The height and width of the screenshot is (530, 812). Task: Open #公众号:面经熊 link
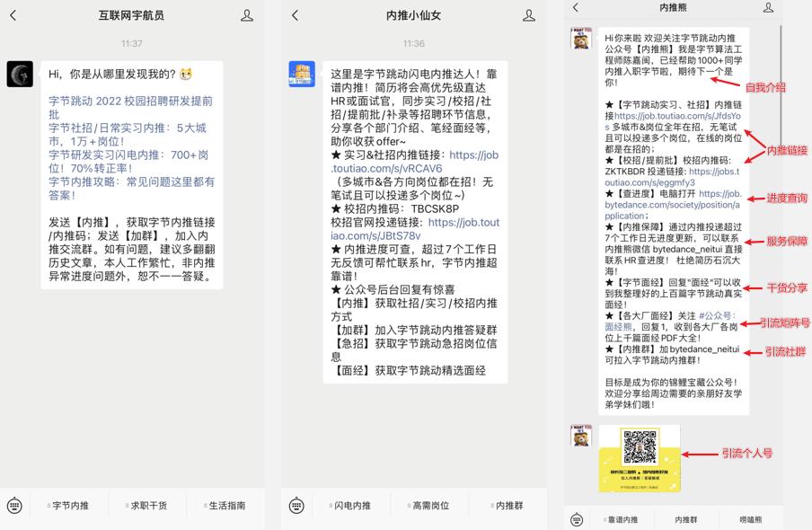[x=670, y=322]
